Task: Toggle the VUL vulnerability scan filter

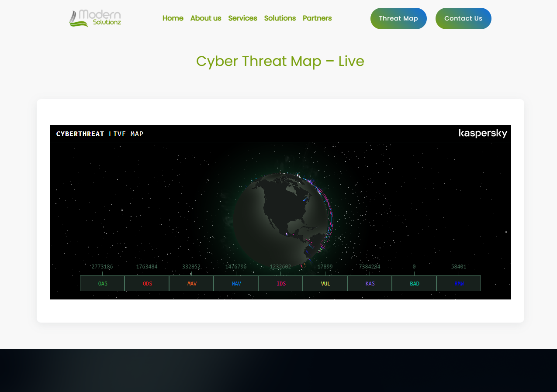Action: 325,283
